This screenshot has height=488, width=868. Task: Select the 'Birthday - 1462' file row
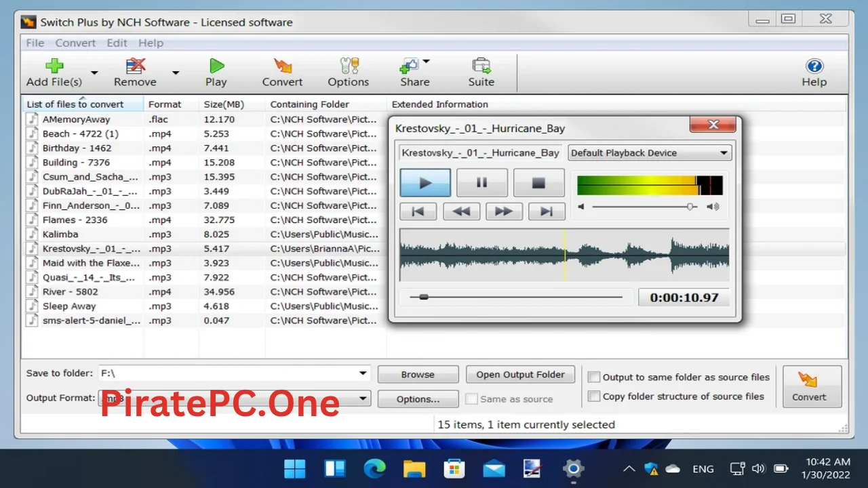434,148
